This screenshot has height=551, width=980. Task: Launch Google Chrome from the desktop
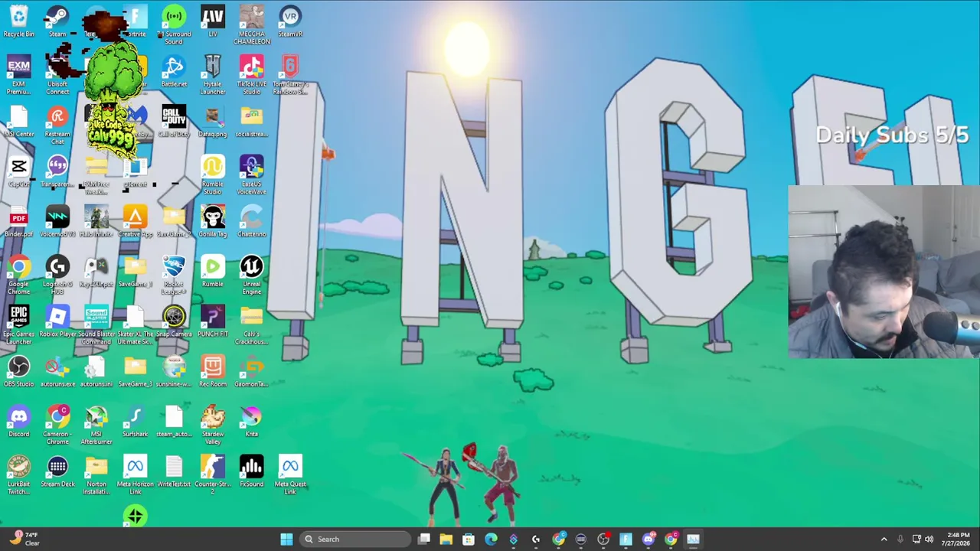[19, 275]
